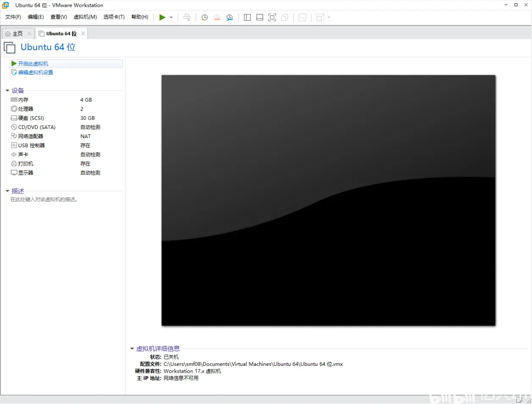Click the NAT network value
This screenshot has width=532, height=404.
tap(86, 137)
